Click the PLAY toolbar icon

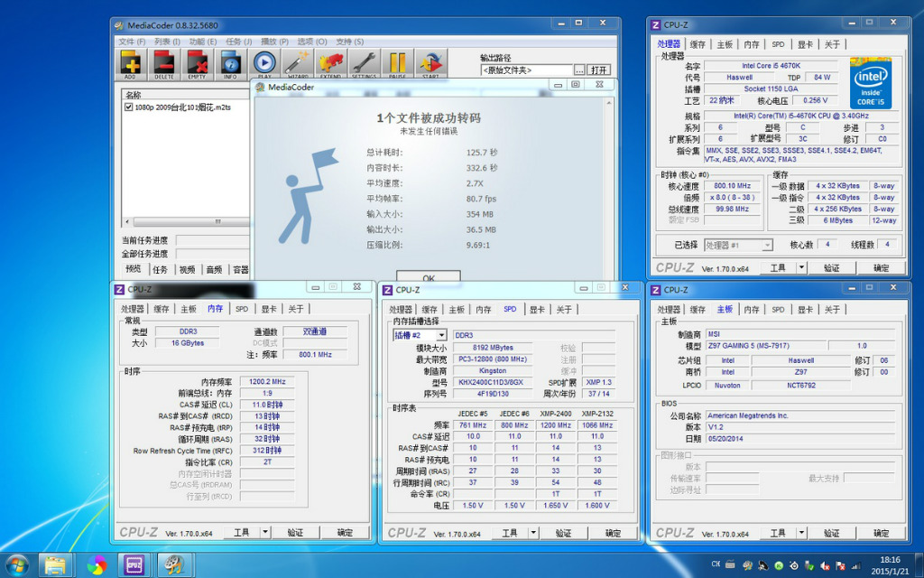pyautogui.click(x=264, y=65)
